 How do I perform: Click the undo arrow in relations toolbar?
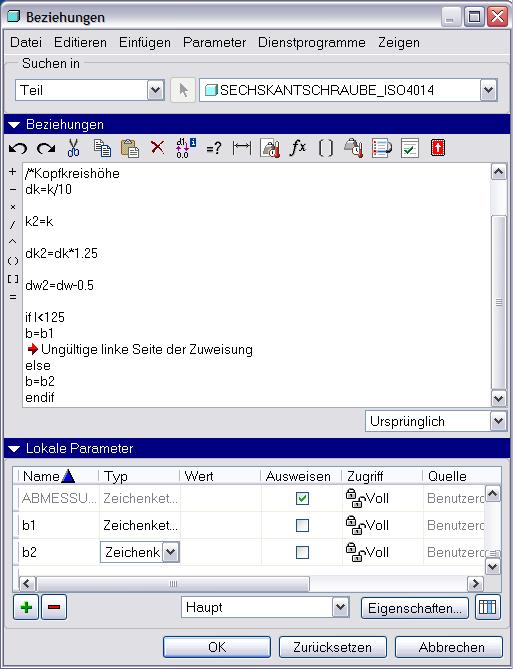[x=17, y=148]
